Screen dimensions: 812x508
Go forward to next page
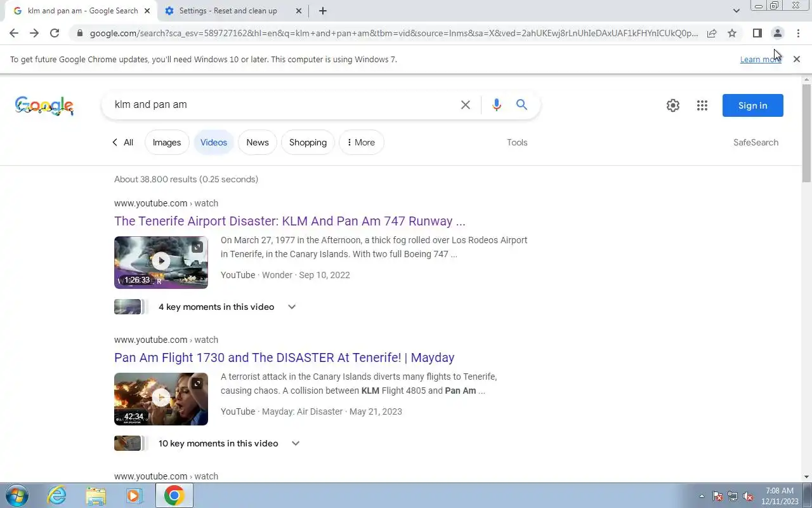pos(34,33)
